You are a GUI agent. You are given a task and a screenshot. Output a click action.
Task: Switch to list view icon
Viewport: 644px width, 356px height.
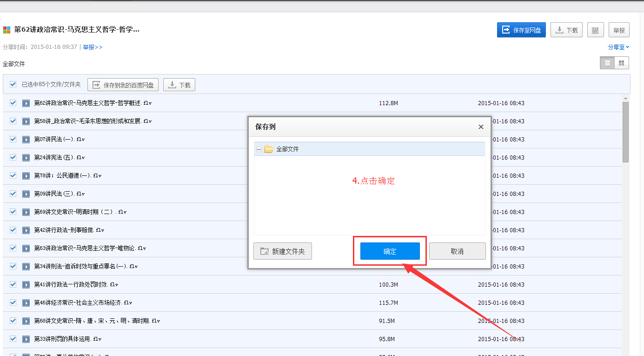pos(607,63)
